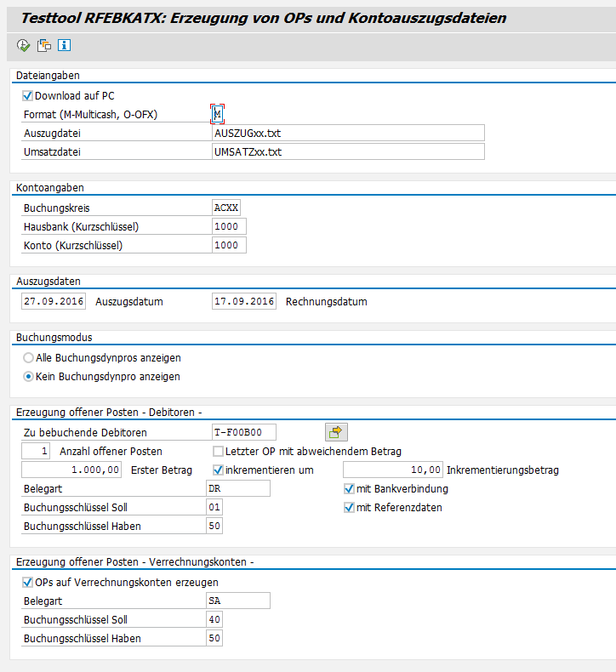Focus the Inkrementierungsbetrag amount field

coord(393,470)
